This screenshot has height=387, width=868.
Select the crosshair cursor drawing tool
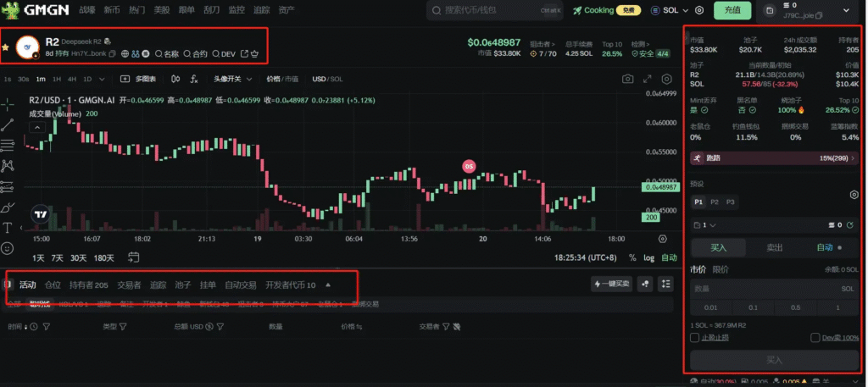coord(8,104)
